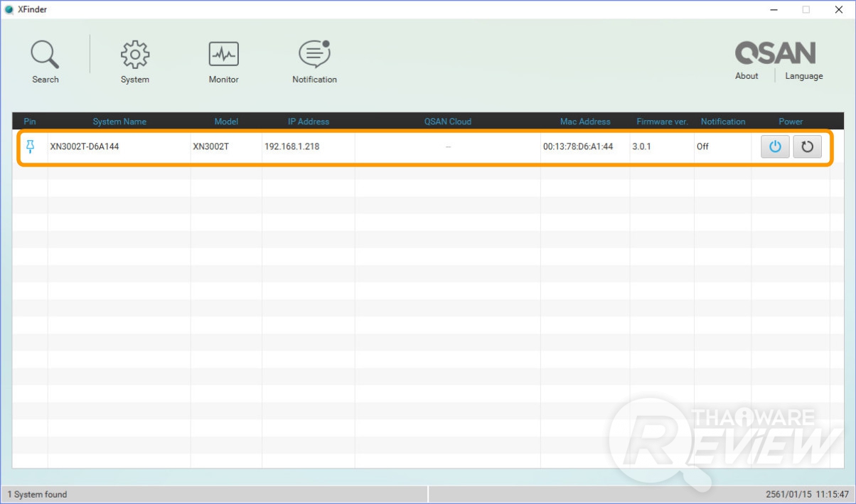The height and width of the screenshot is (504, 856).
Task: Open the Monitor waveform icon
Action: coord(223,55)
